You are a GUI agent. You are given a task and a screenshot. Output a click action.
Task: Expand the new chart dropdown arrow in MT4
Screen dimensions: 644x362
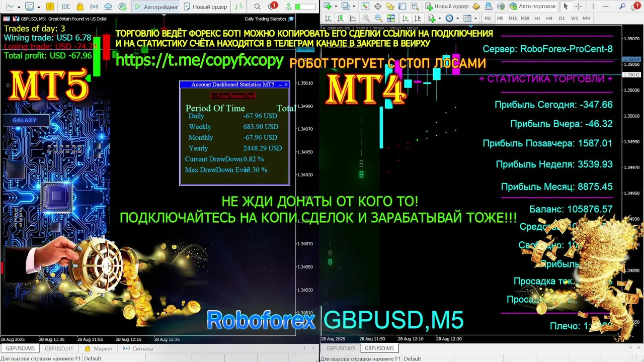[336, 6]
